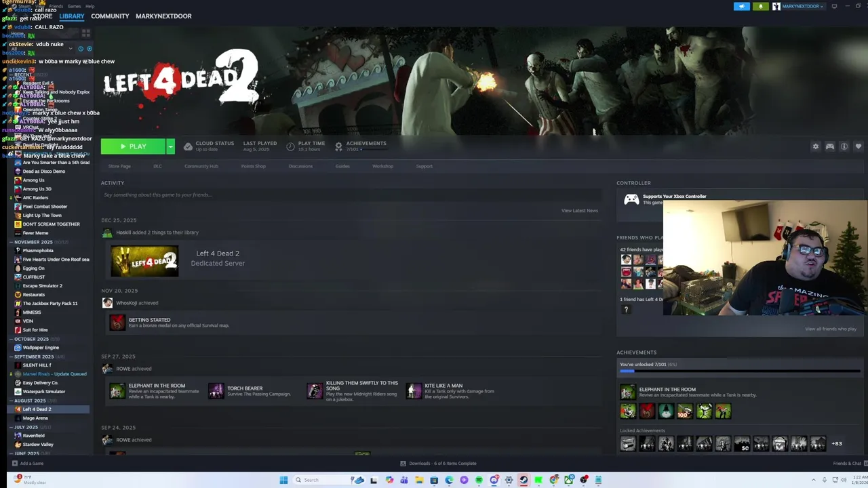Click the Add a Game plus icon
868x488 pixels.
(x=14, y=464)
